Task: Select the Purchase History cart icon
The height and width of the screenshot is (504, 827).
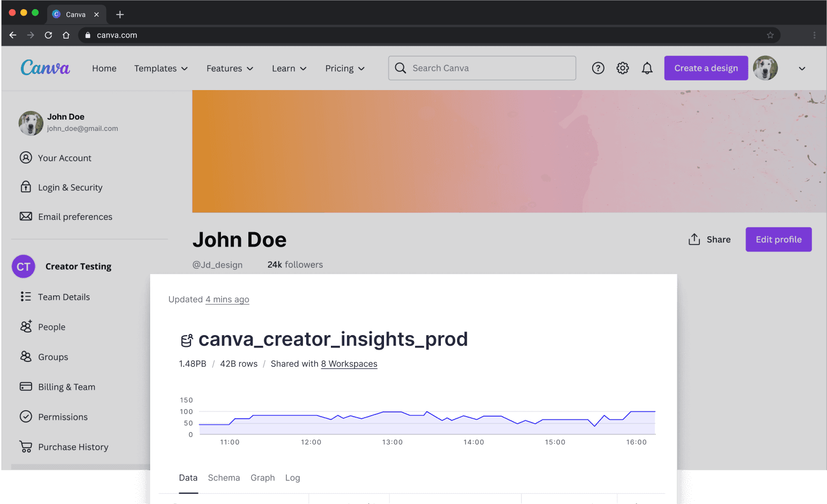Action: pyautogui.click(x=26, y=447)
